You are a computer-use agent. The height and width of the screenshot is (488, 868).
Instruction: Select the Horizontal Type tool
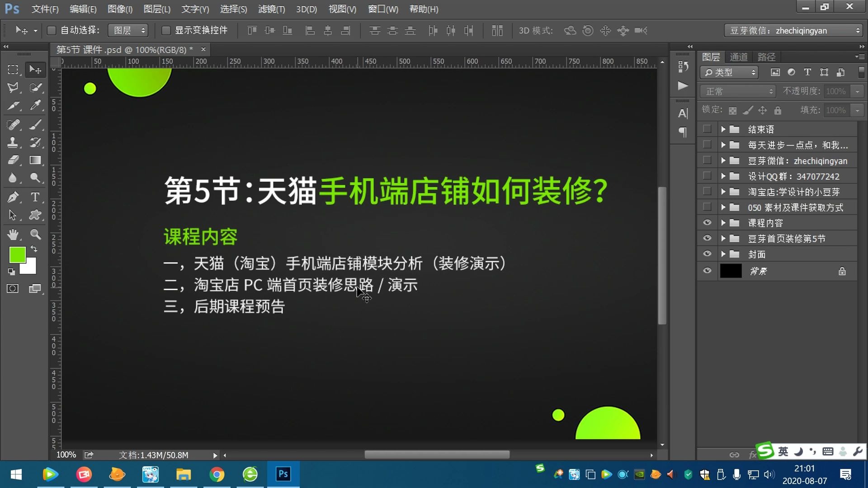pos(35,197)
